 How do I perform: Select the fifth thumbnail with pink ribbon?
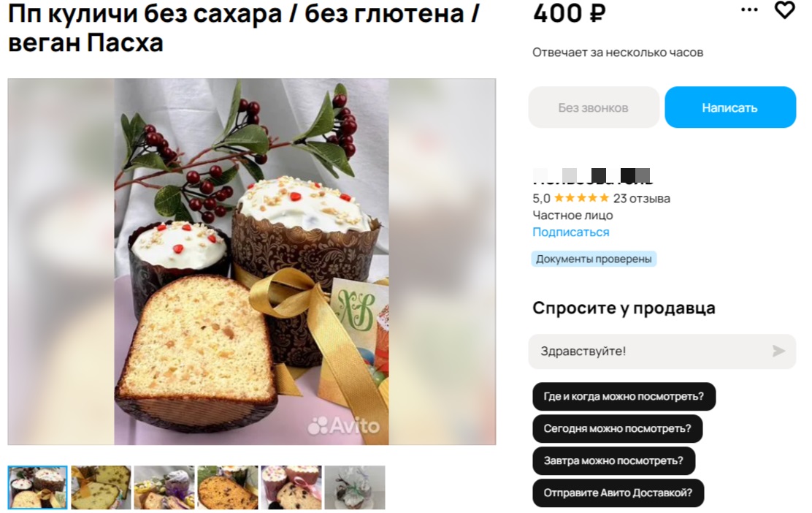pyautogui.click(x=291, y=487)
